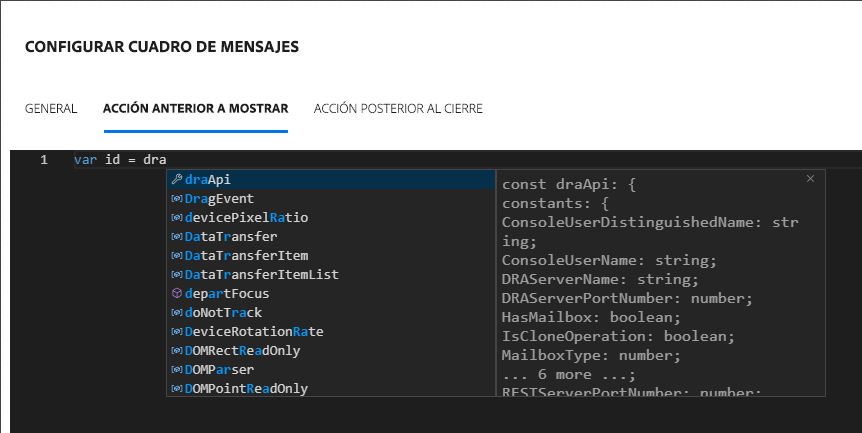Select the ACCIÓN ANTERIOR A MOSTRAR tab
862x433 pixels.
tap(195, 108)
